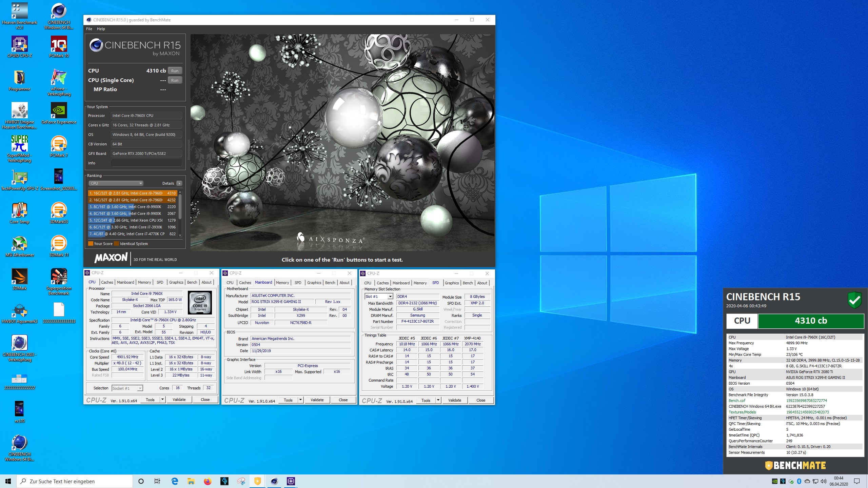Expand ranking Details with the arrow button

179,183
